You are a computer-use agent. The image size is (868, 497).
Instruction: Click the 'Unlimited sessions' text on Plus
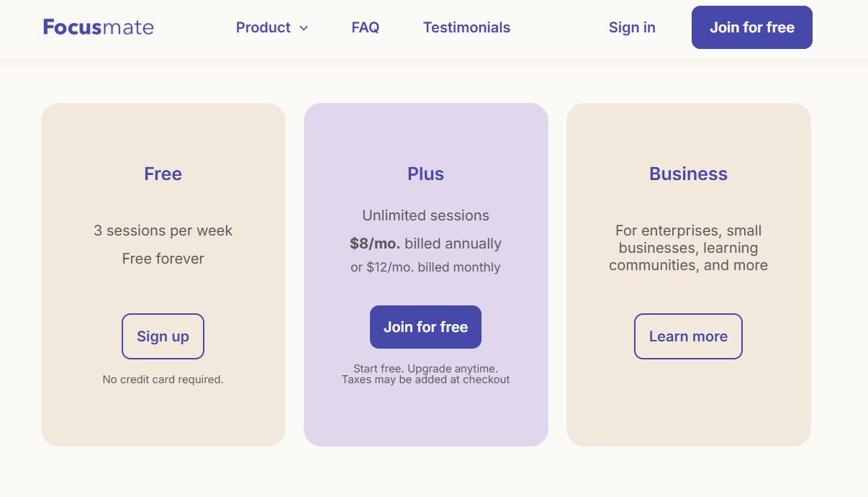425,215
